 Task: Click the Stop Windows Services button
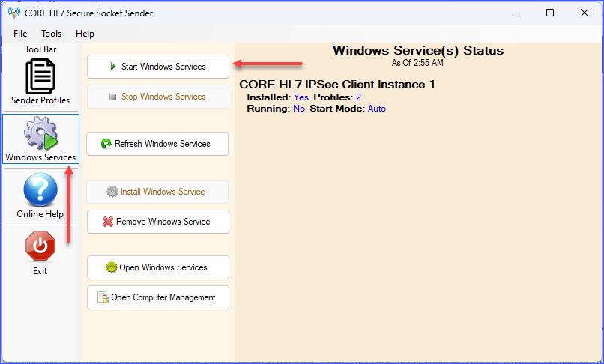(x=158, y=97)
